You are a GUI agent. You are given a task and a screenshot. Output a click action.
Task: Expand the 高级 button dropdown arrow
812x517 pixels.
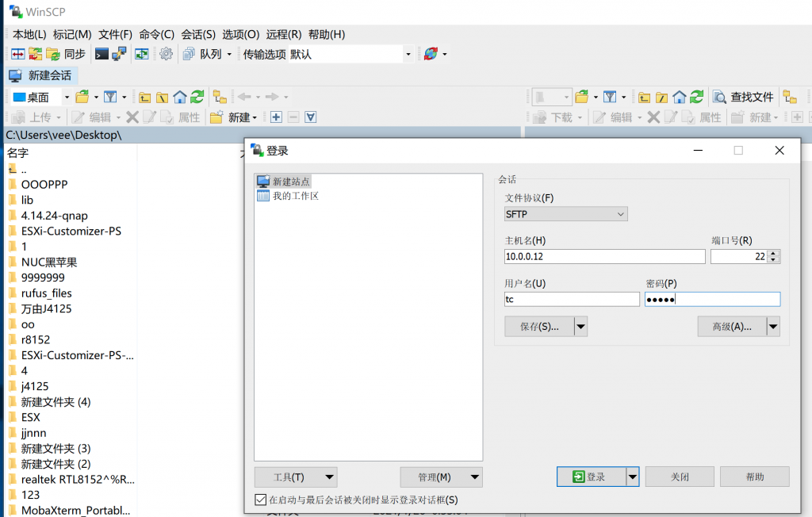tap(773, 327)
